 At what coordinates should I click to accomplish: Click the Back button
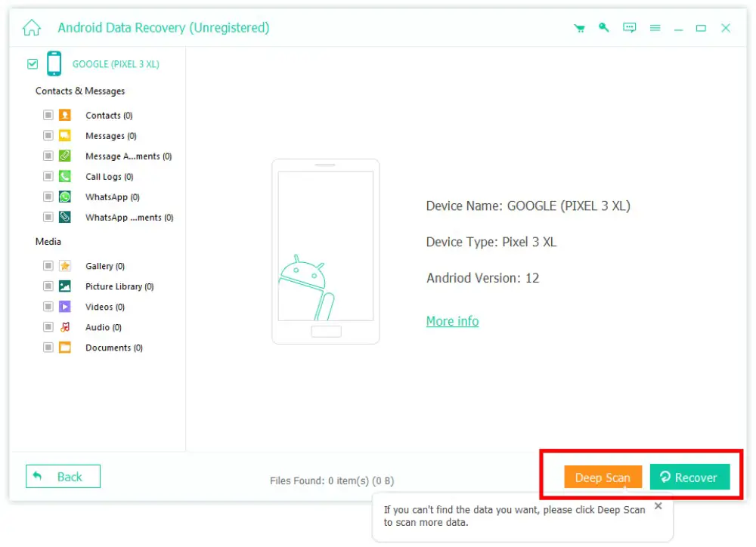point(64,477)
